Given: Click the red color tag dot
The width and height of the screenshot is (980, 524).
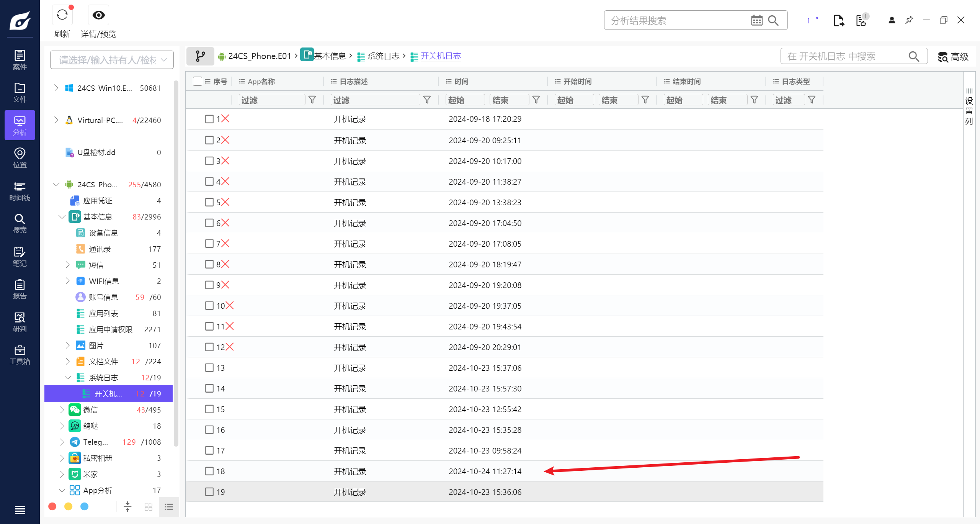Looking at the screenshot, I should pyautogui.click(x=52, y=507).
